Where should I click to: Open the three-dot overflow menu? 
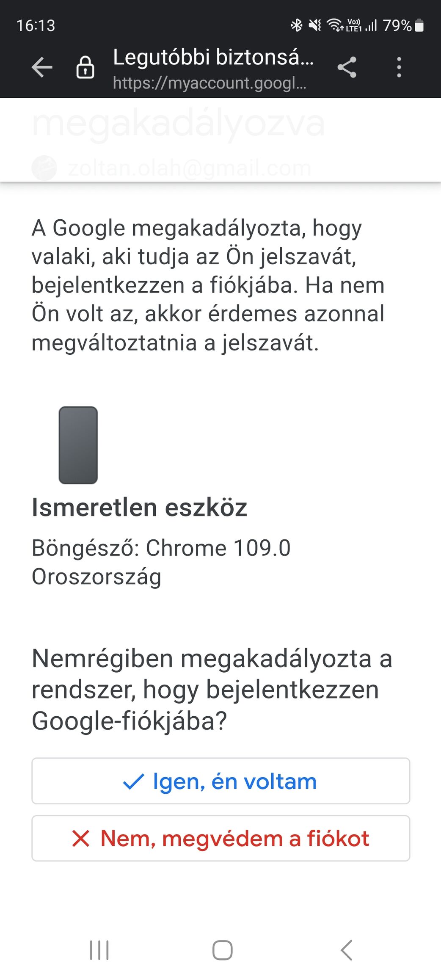399,67
